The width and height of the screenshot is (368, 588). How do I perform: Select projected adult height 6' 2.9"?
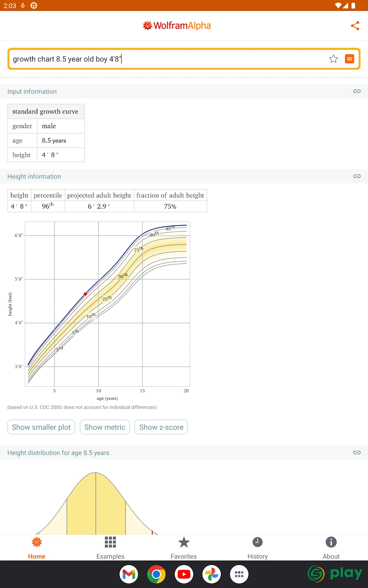pyautogui.click(x=99, y=206)
